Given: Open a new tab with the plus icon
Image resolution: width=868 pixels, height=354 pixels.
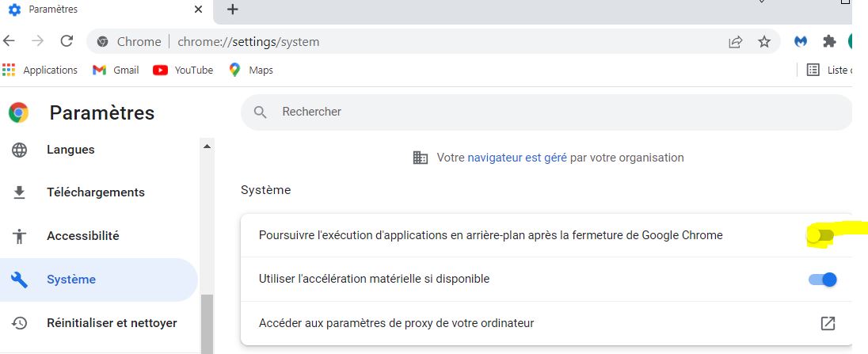Looking at the screenshot, I should [233, 9].
